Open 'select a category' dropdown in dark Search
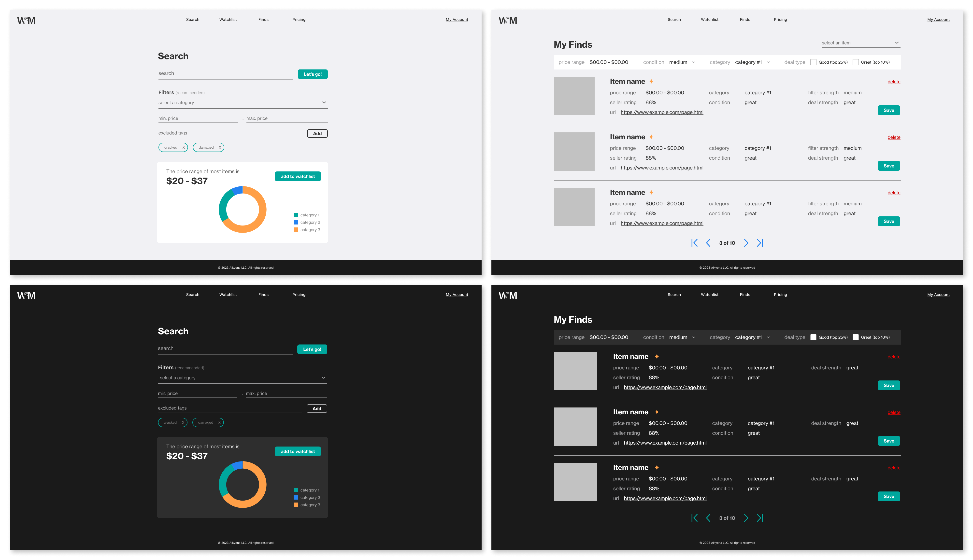973x560 pixels. pos(242,378)
